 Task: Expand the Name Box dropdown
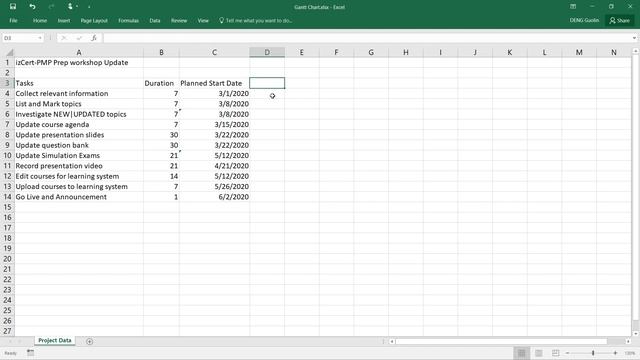pos(40,38)
